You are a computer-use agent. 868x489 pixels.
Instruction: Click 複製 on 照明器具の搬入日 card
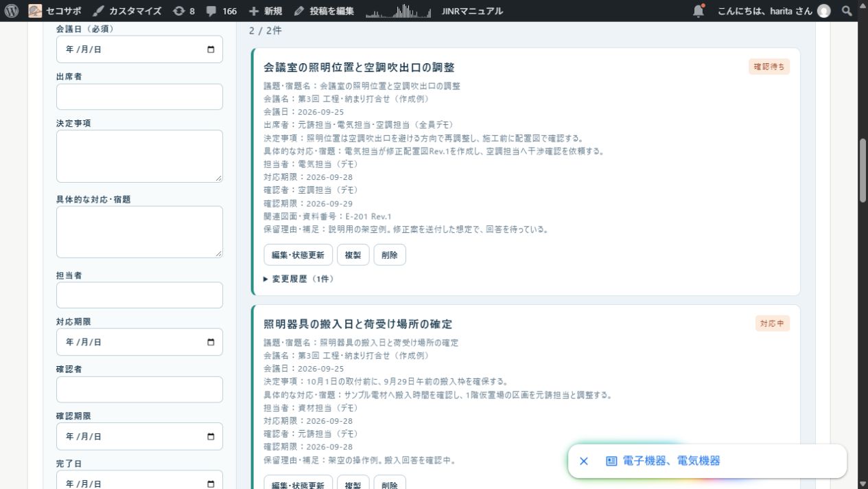coord(353,482)
